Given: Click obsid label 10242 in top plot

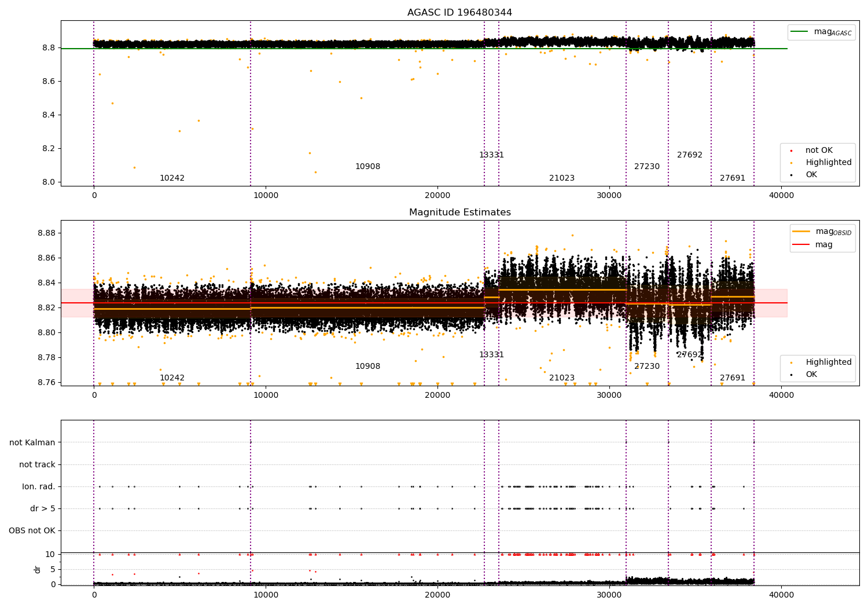Looking at the screenshot, I should coord(172,178).
